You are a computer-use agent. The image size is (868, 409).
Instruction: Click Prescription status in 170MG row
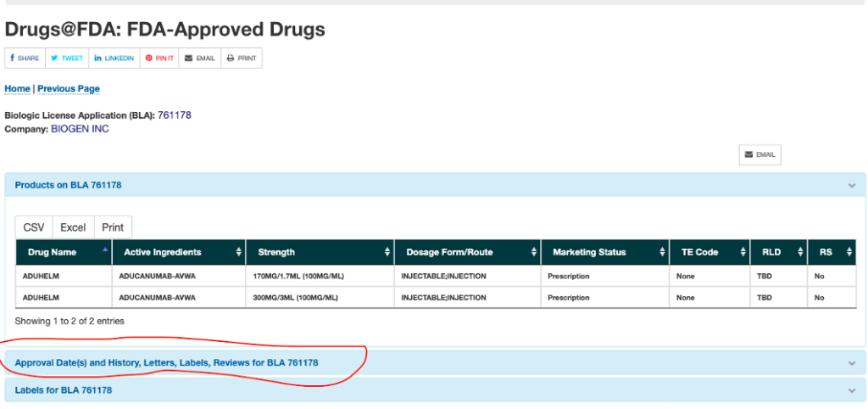pos(569,276)
